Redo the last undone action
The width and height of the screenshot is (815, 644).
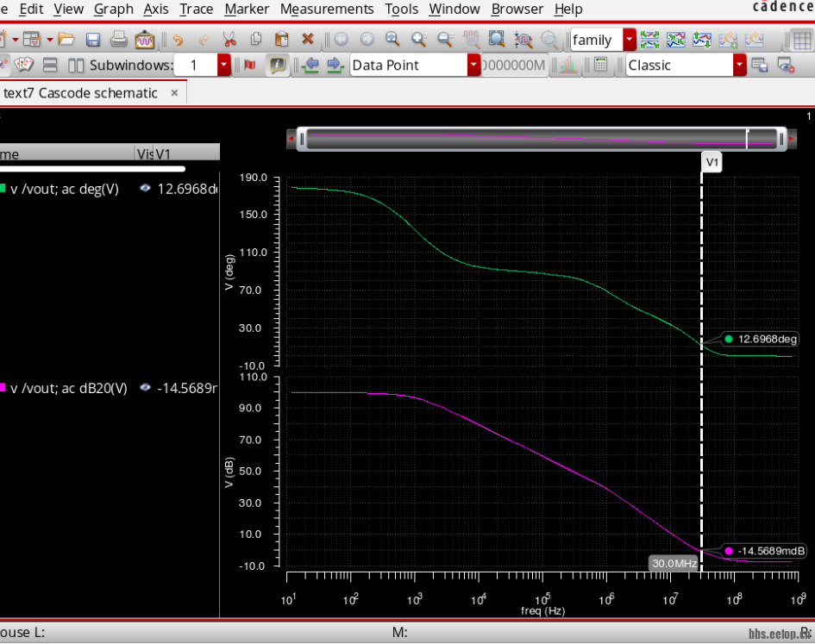[204, 40]
